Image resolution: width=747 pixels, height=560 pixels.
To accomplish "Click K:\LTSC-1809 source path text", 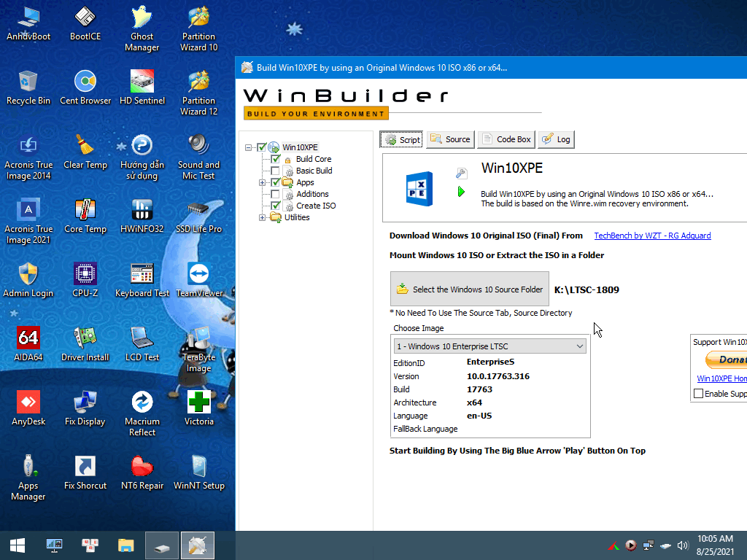I will point(587,289).
